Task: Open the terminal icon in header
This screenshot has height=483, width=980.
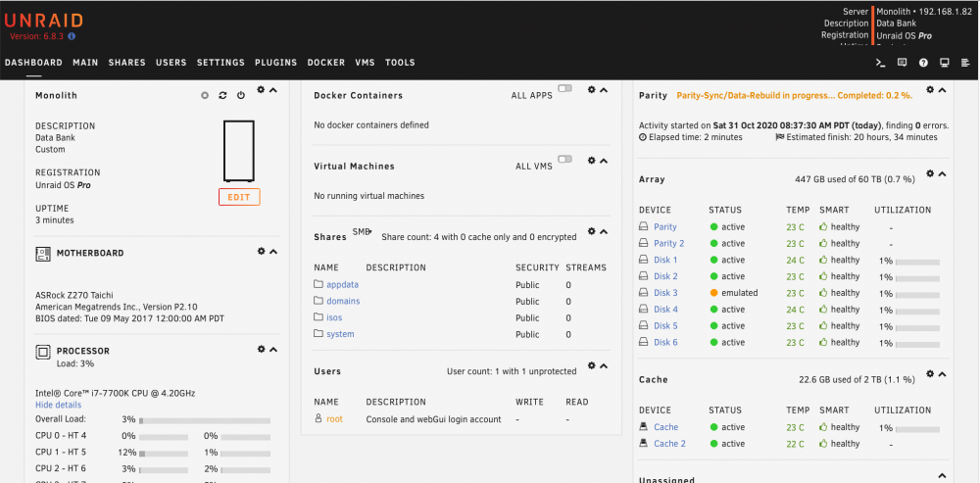Action: pyautogui.click(x=880, y=63)
